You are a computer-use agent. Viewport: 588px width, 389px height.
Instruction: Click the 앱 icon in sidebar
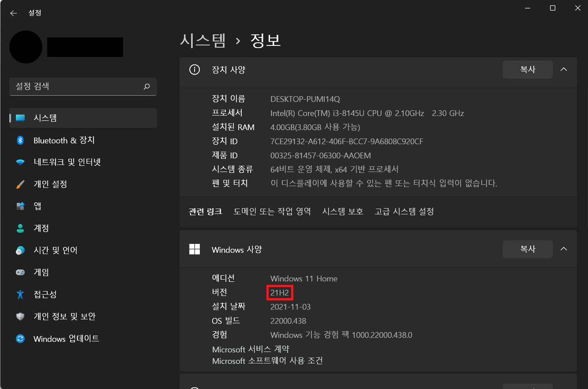pos(20,206)
